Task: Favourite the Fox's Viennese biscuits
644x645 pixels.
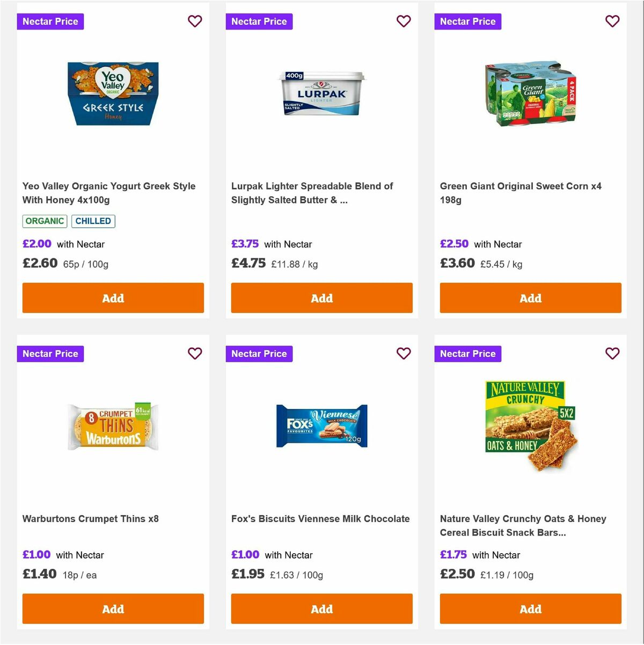Action: [404, 354]
